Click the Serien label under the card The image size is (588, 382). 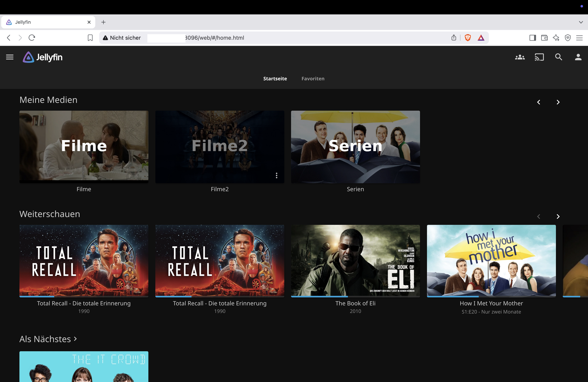[x=355, y=189]
